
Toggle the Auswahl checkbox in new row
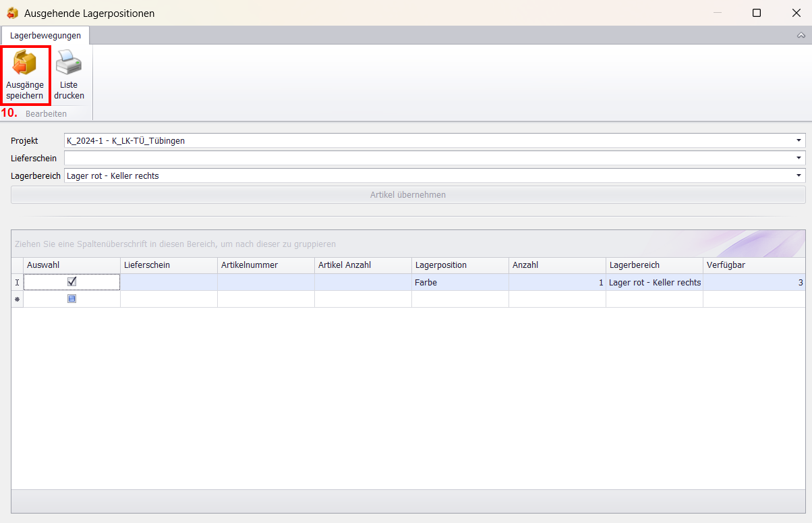click(72, 299)
